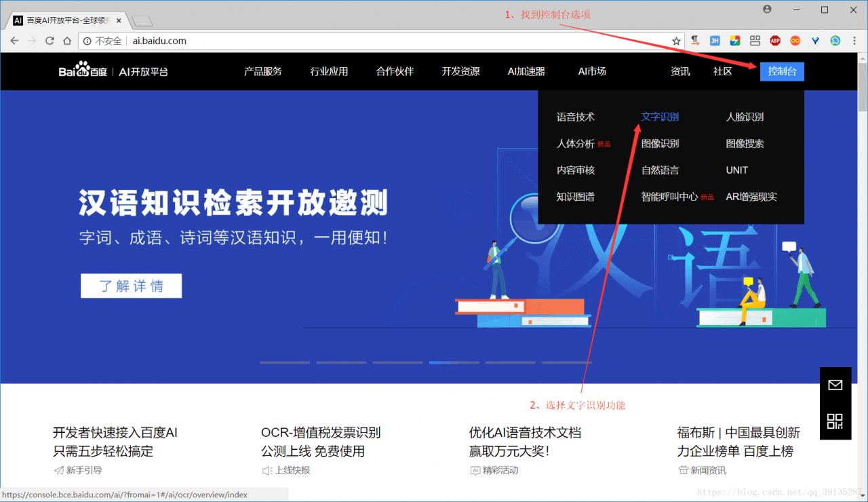Screen dimensions: 868x502
Task: Open 开发者快速接入百度AI headline
Action: click(115, 442)
